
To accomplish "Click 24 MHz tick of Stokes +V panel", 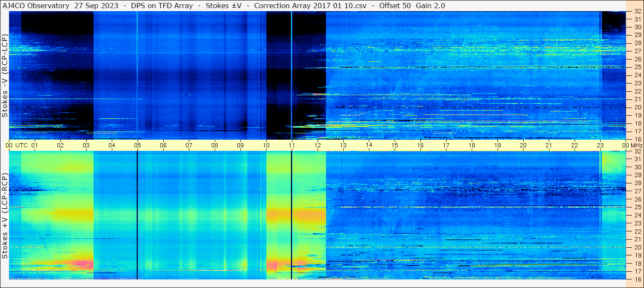I will pos(637,215).
